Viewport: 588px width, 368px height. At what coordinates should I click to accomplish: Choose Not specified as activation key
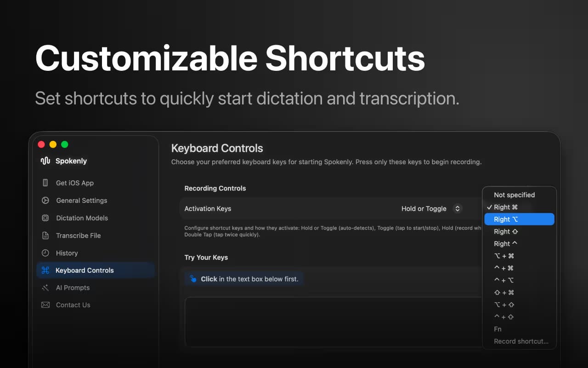tap(513, 195)
